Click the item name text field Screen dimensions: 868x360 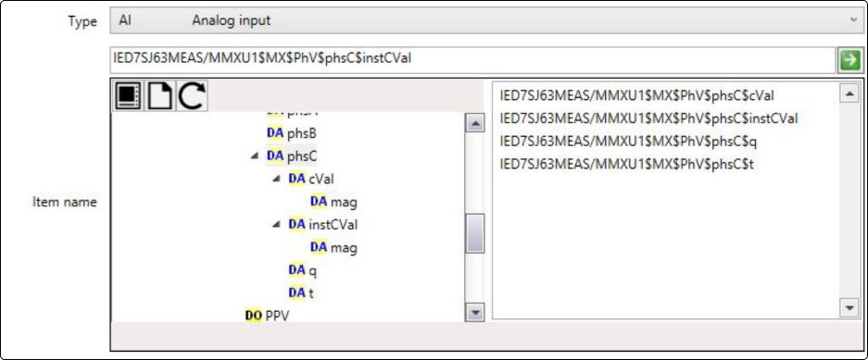pos(472,60)
